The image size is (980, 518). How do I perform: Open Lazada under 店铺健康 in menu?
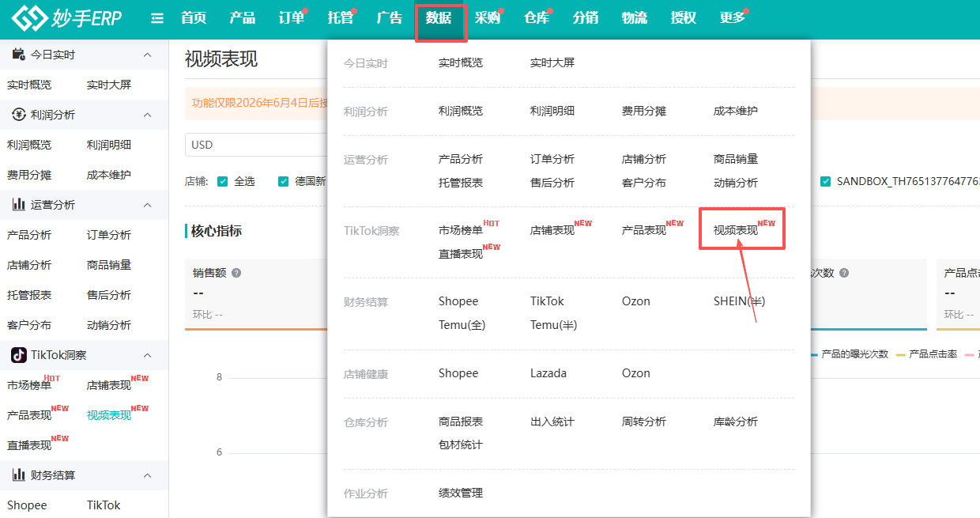(x=548, y=373)
